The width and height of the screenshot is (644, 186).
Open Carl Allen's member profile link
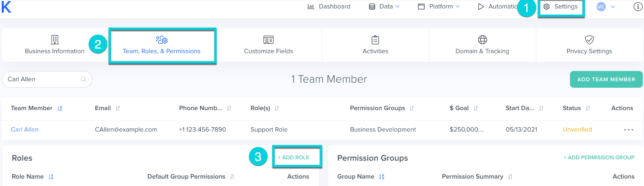click(25, 130)
